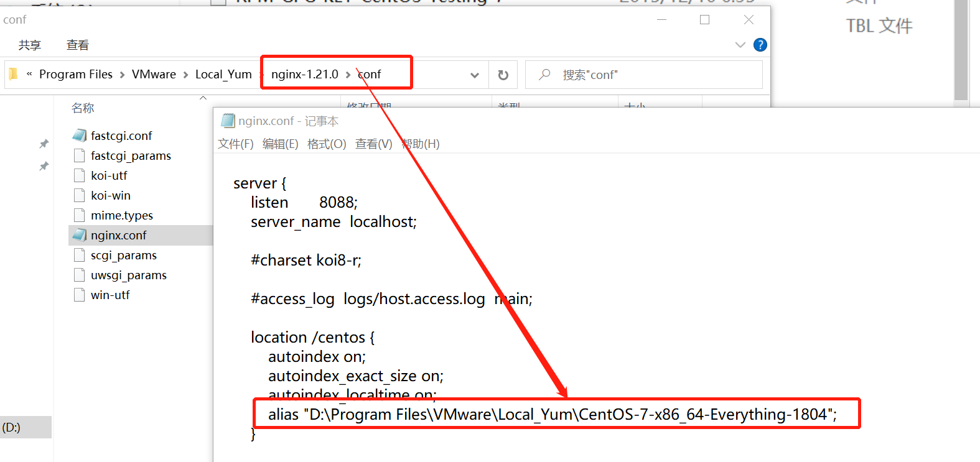The height and width of the screenshot is (462, 980).
Task: Click the win-utf file icon
Action: pos(79,295)
